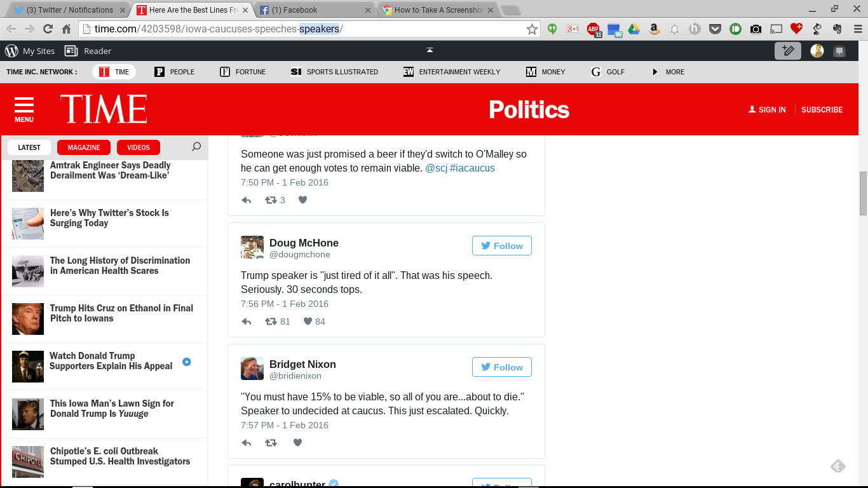Open the Amazon extension
The image size is (868, 488).
[x=654, y=29]
